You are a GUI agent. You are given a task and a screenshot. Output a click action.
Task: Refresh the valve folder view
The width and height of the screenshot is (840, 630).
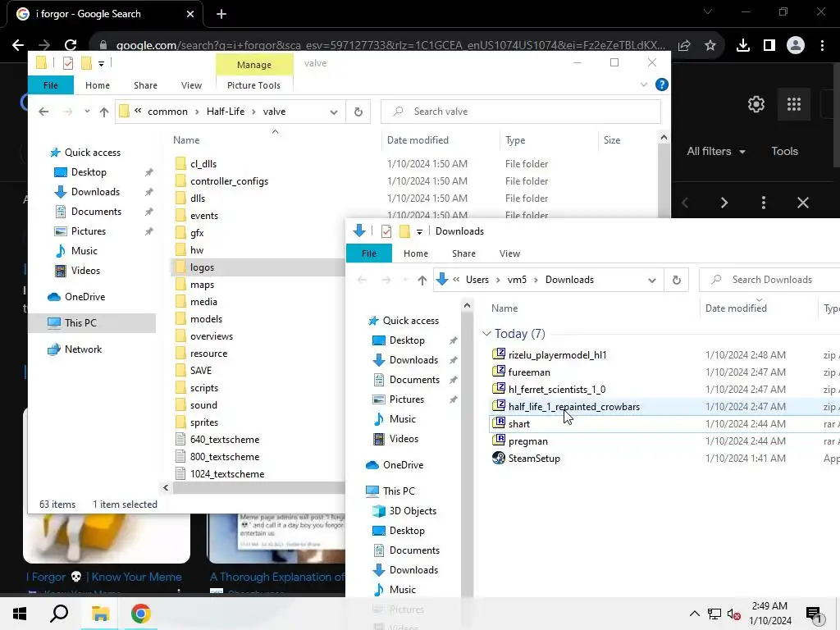(x=358, y=112)
